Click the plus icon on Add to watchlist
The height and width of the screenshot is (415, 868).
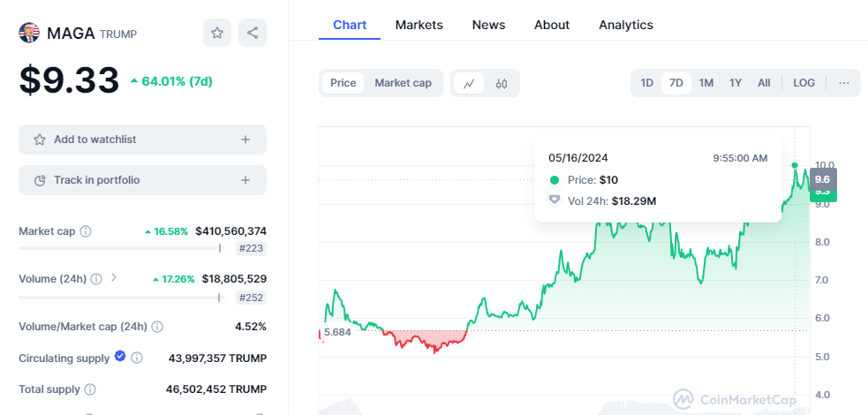[x=245, y=140]
